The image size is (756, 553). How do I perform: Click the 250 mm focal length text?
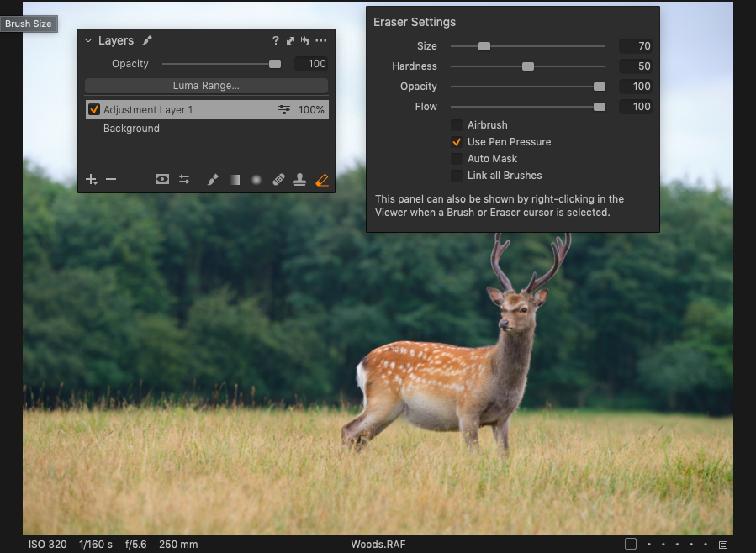pos(178,545)
